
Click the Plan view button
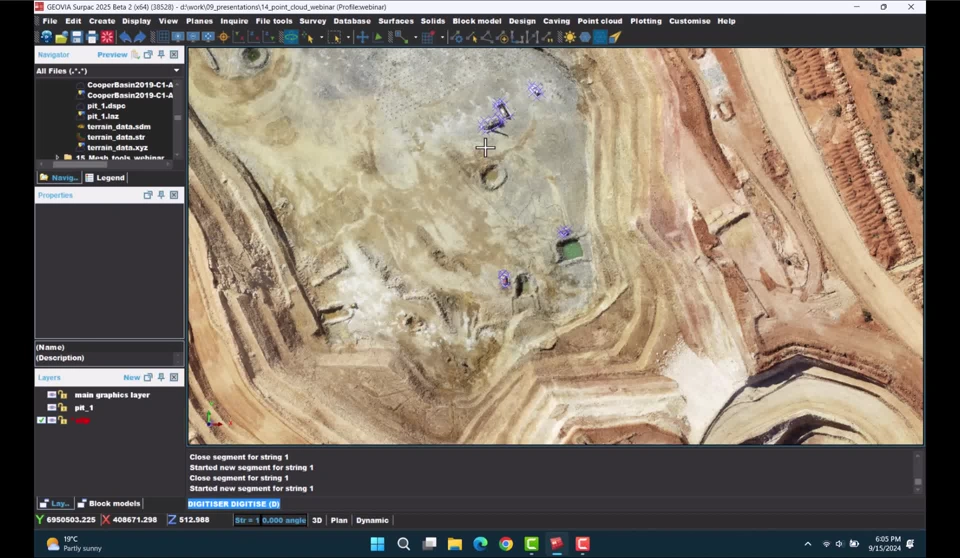(339, 520)
